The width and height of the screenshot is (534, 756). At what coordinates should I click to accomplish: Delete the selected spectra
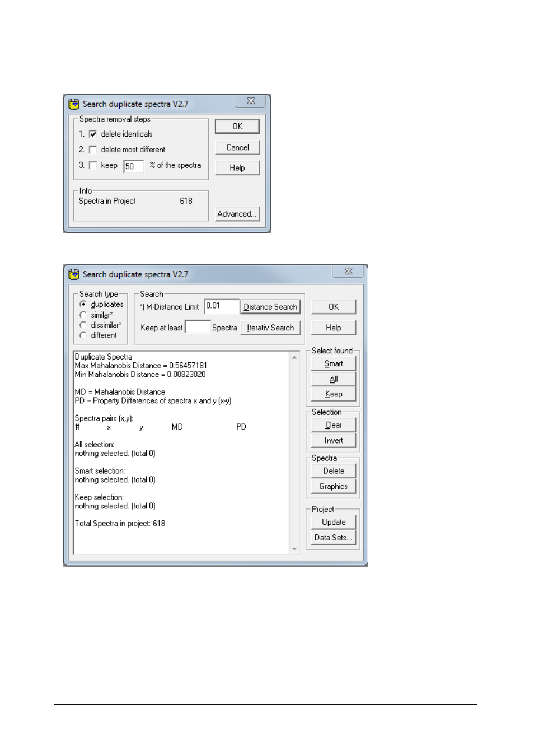click(x=334, y=471)
